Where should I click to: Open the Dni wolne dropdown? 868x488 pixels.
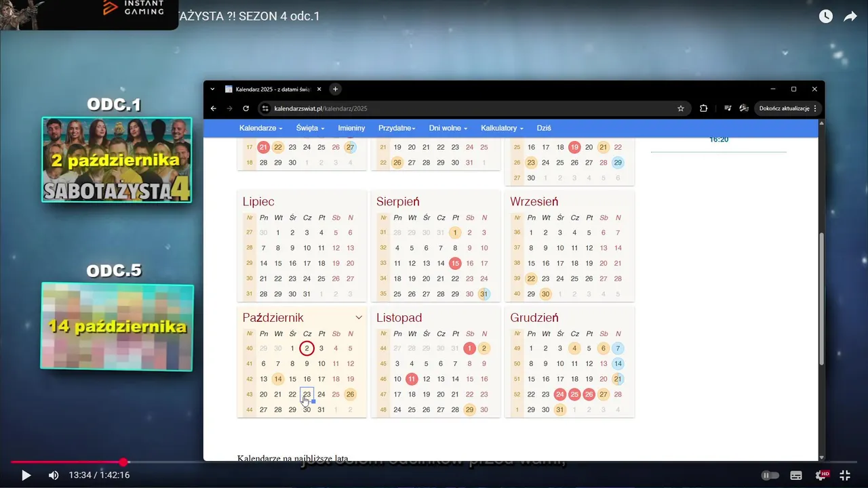448,128
